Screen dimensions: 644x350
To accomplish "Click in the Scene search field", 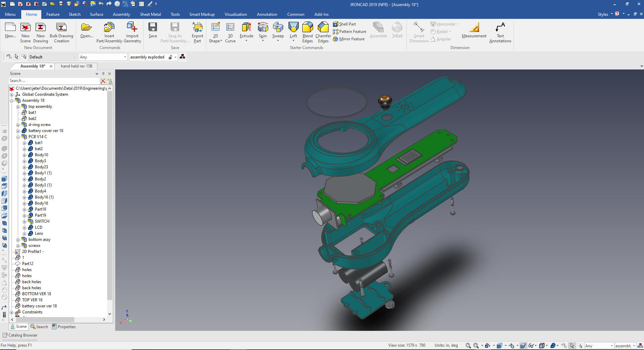I will point(54,81).
